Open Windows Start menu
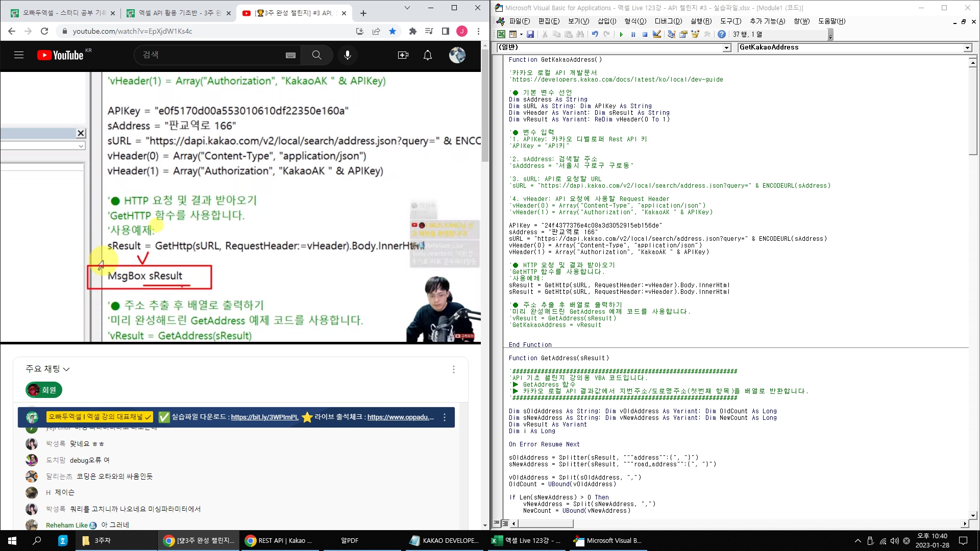The width and height of the screenshot is (980, 551). [12, 541]
